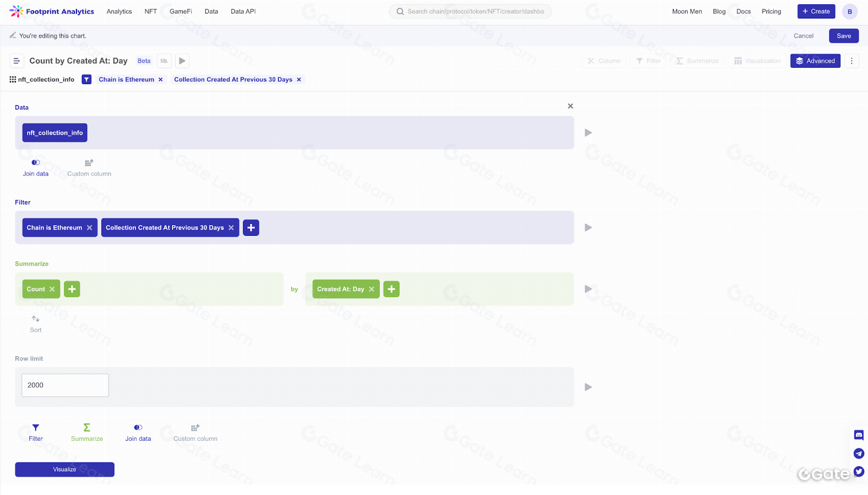Click the Create button
868x495 pixels.
click(x=816, y=11)
